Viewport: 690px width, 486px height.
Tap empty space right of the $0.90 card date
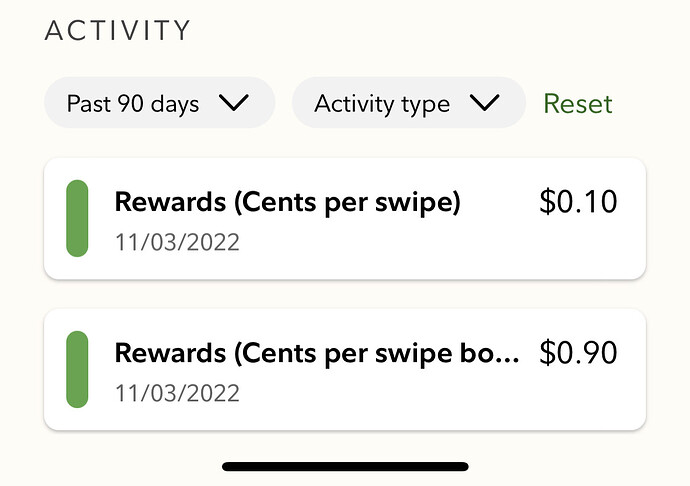tap(430, 394)
